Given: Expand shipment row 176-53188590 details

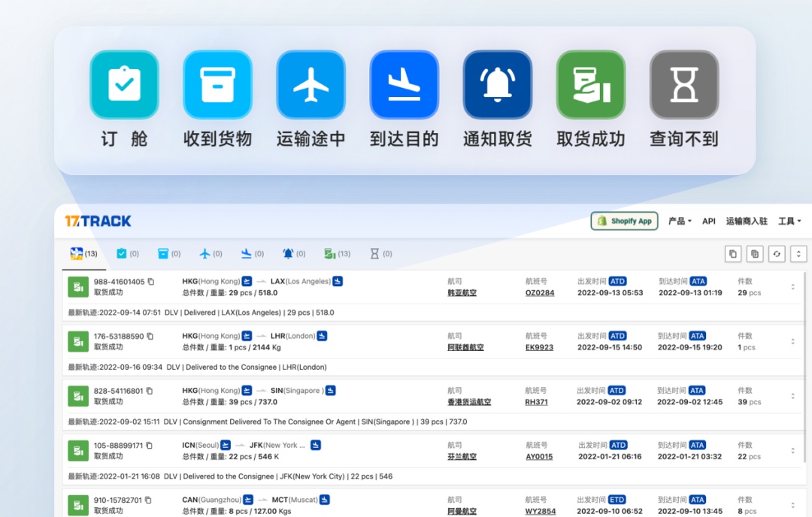Looking at the screenshot, I should click(x=792, y=342).
